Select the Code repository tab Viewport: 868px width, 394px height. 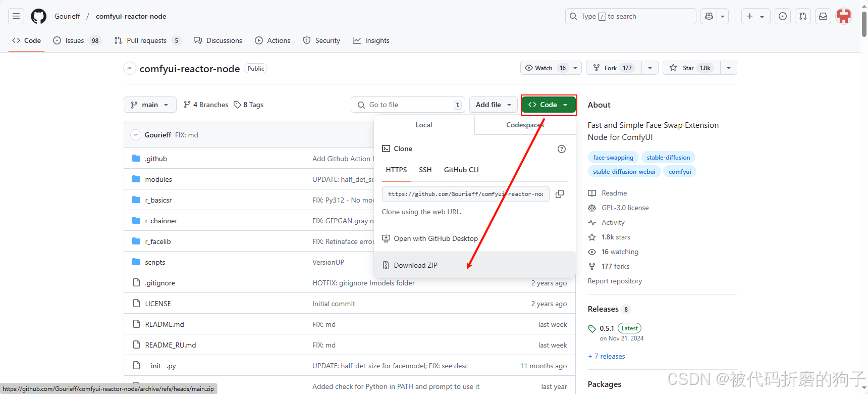pyautogui.click(x=26, y=40)
